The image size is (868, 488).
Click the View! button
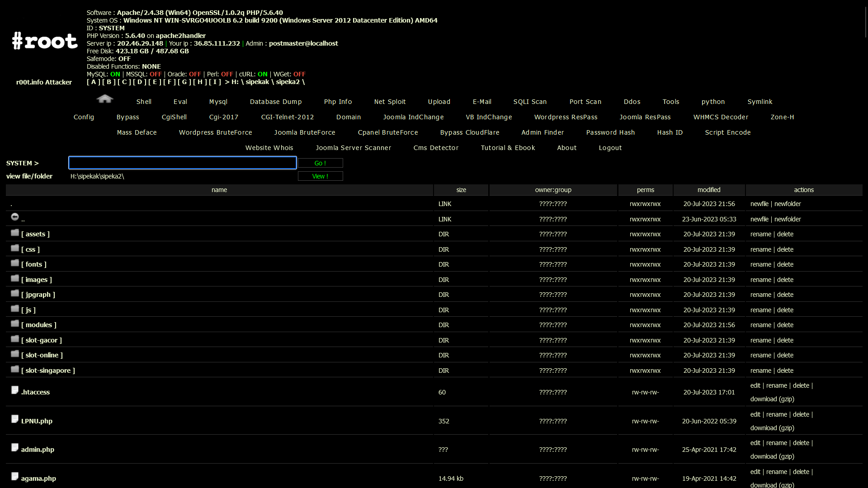tap(320, 176)
